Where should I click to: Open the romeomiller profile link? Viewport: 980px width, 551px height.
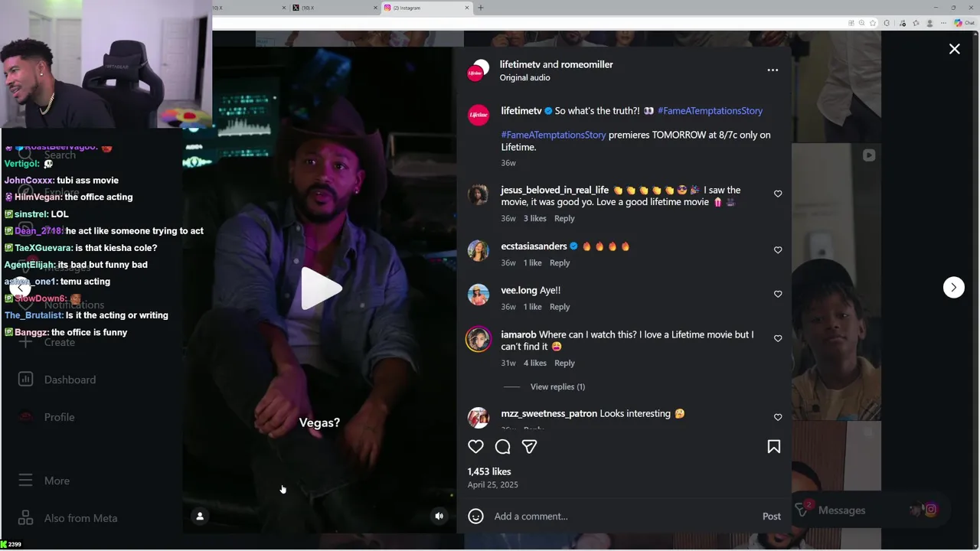(x=586, y=64)
